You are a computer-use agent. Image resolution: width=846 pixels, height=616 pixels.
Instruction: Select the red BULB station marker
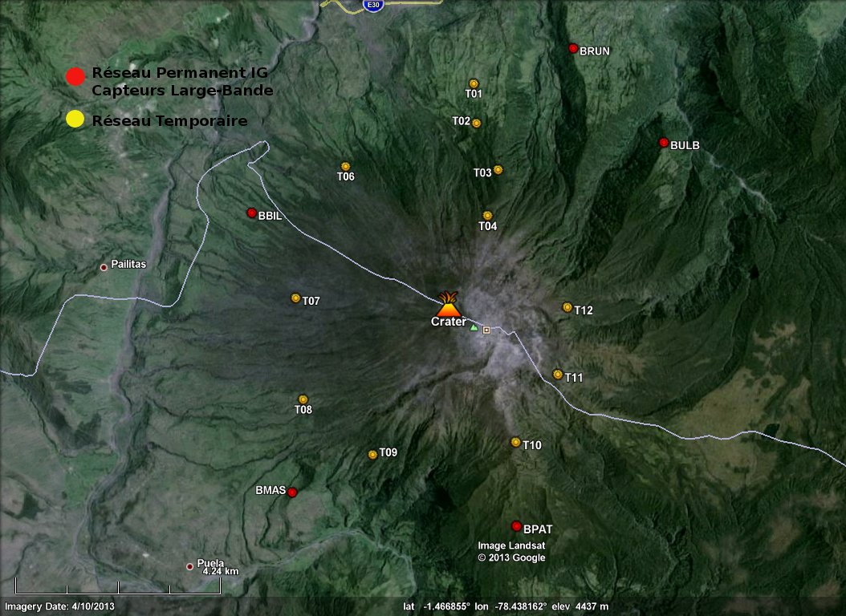click(664, 143)
